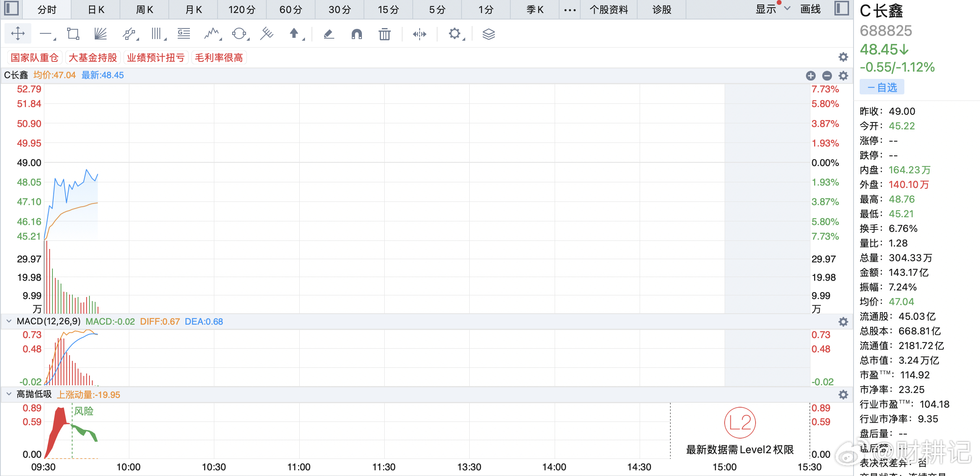
Task: Toggle the right sidebar panel icon
Action: coord(841,9)
